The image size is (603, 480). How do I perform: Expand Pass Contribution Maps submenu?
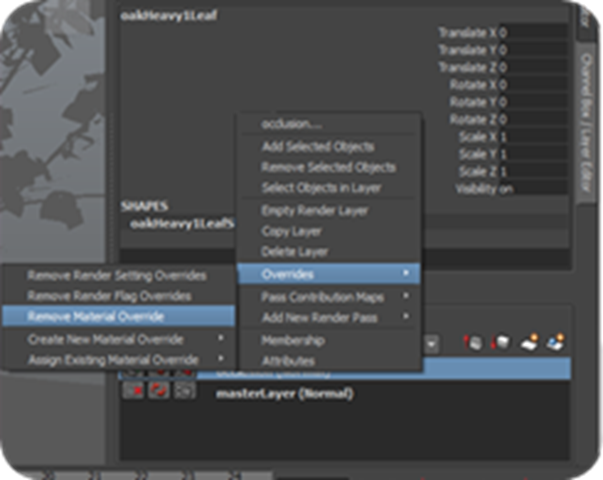[406, 296]
